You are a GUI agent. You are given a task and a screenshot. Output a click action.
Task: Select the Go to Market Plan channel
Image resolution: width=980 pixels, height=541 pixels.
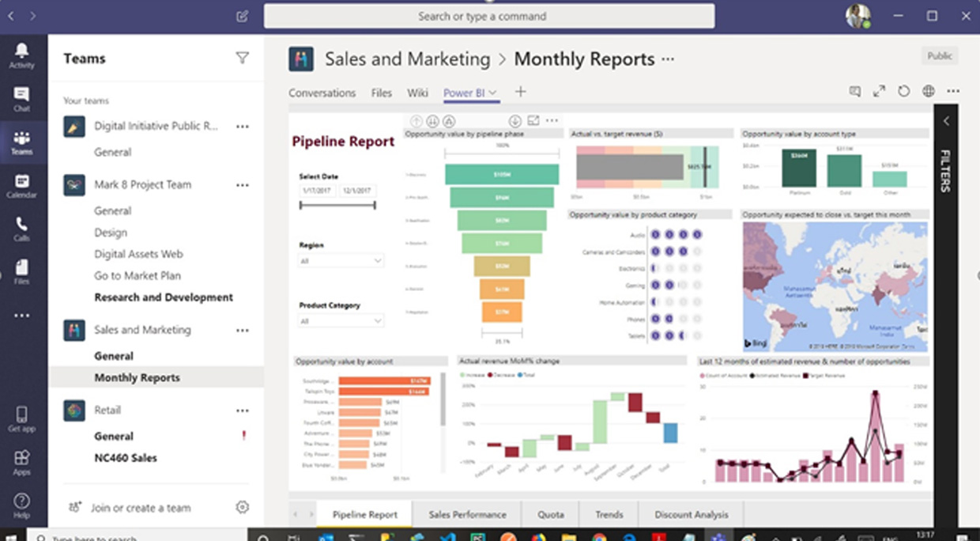pos(138,275)
